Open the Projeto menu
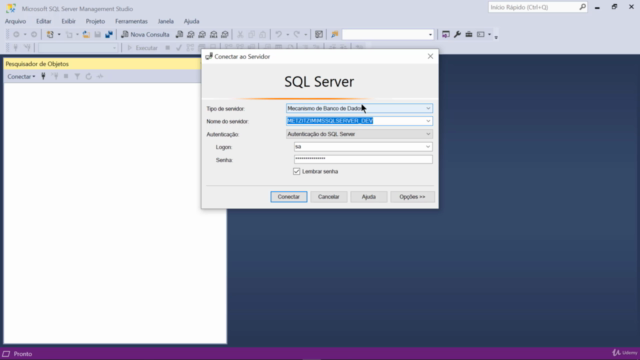Viewport: 640px width, 360px height. tap(95, 21)
